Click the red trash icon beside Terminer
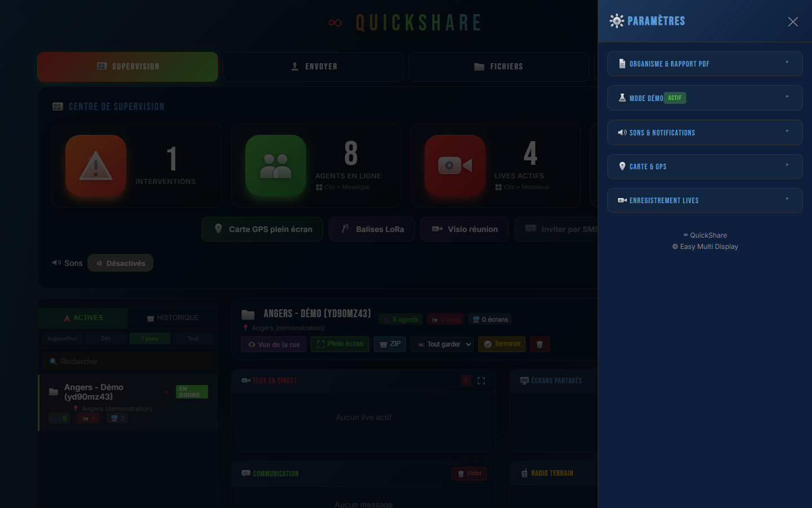This screenshot has height=508, width=812. click(540, 344)
